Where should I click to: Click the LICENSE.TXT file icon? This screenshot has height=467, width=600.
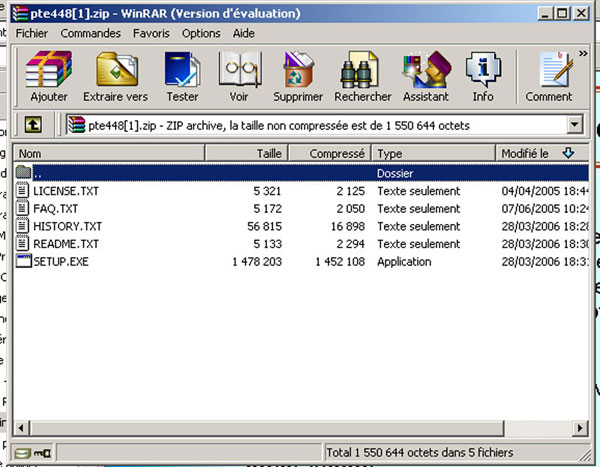pos(22,190)
